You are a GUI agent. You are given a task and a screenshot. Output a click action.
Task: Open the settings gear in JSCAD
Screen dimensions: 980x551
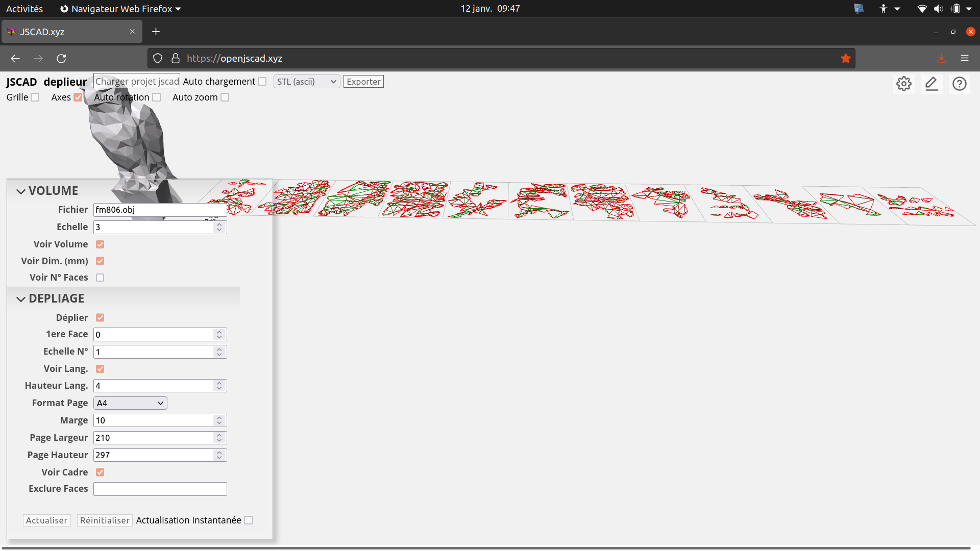903,84
